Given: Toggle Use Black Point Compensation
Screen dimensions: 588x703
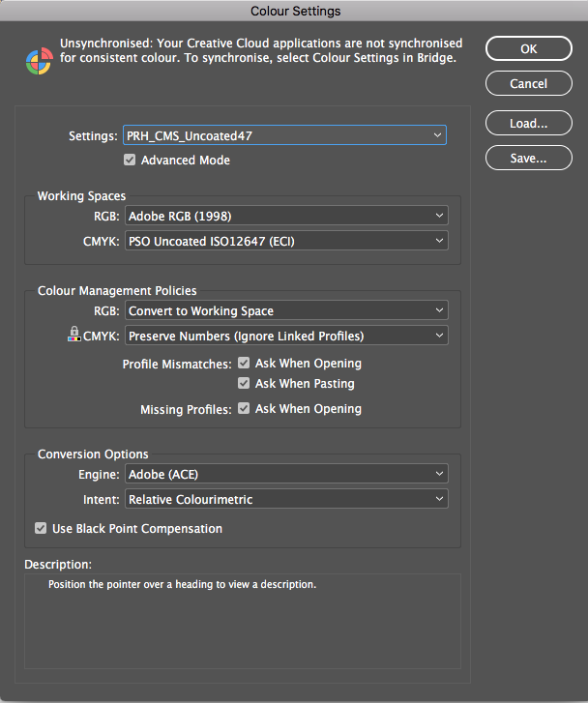Looking at the screenshot, I should tap(41, 528).
